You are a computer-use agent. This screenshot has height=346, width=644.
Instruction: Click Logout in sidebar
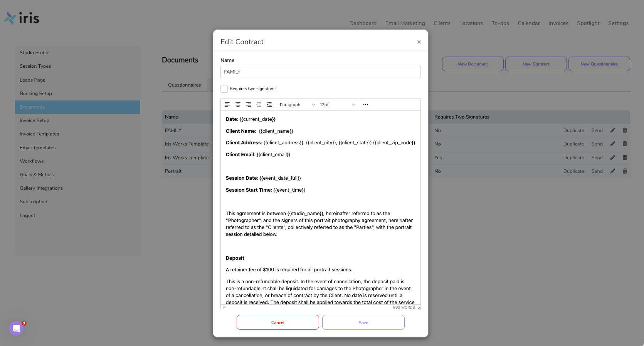click(77, 216)
